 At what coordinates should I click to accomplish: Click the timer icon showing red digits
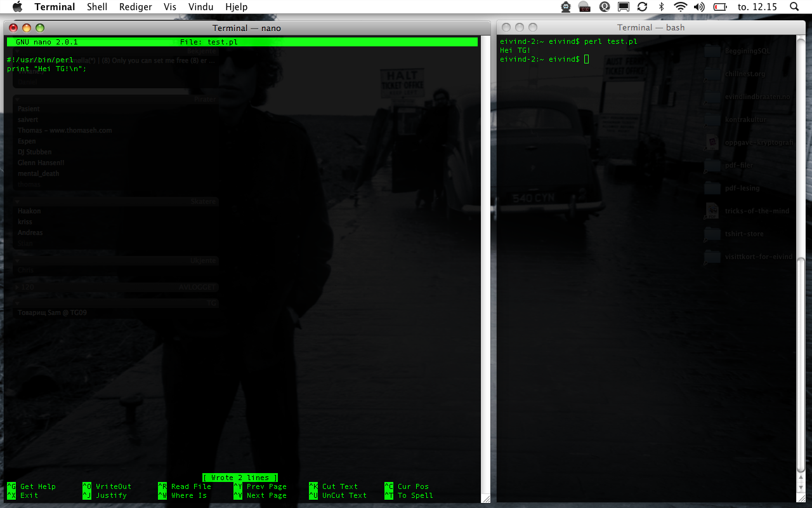coord(585,7)
